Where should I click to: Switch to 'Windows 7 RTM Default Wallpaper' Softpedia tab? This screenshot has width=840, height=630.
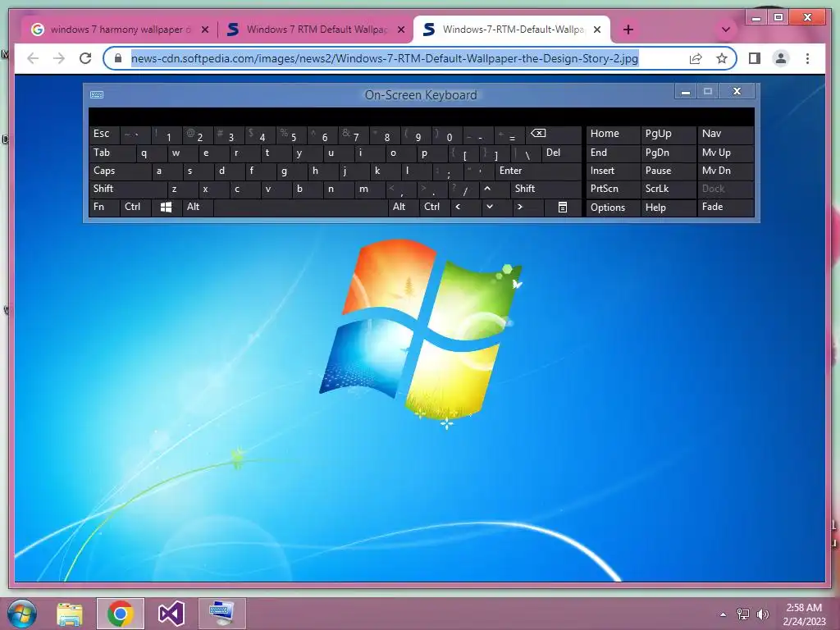(x=316, y=30)
